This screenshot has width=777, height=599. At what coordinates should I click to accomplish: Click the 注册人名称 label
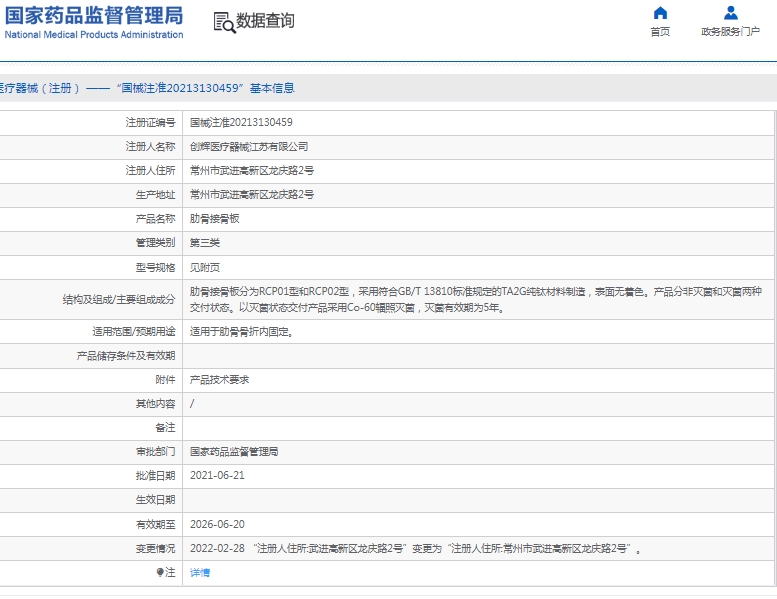150,147
